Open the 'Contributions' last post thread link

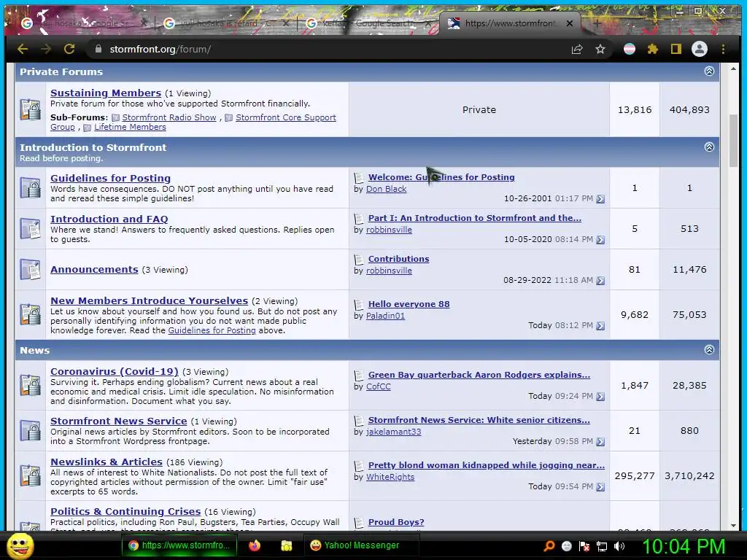point(399,259)
